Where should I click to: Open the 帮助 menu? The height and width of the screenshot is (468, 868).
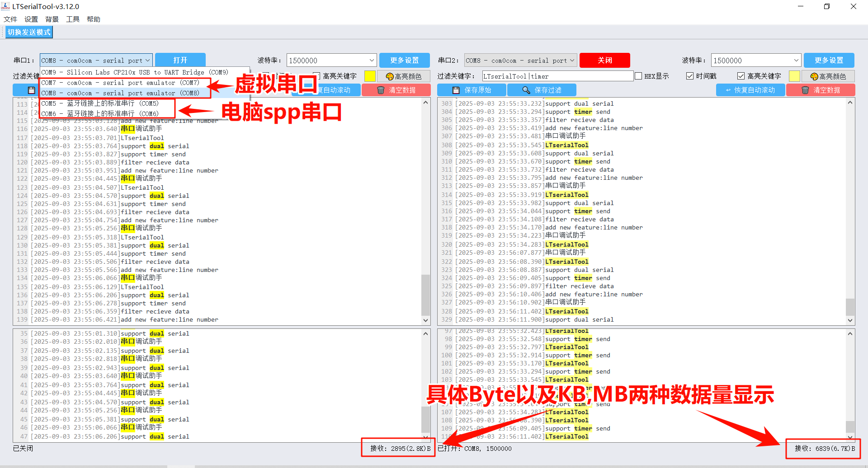[x=94, y=19]
